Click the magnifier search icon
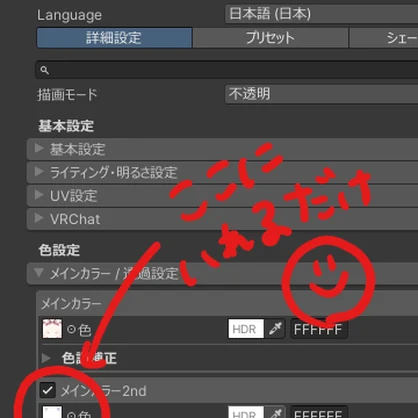 (x=44, y=70)
